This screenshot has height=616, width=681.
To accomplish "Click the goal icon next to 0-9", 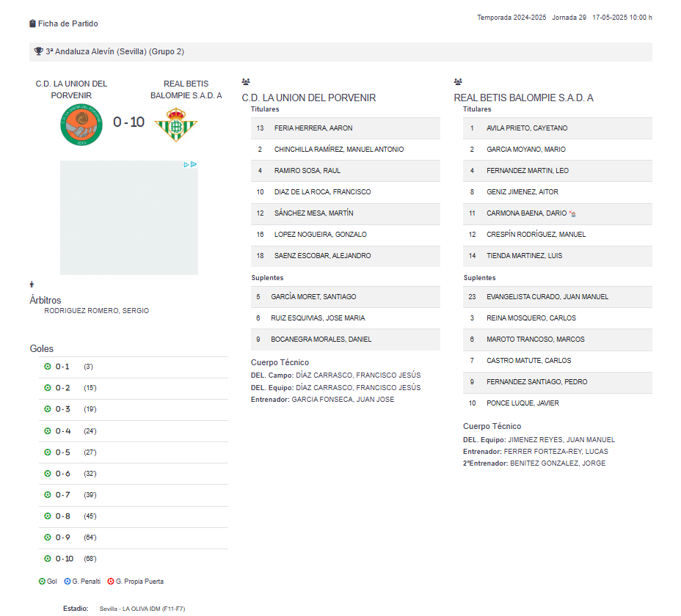I will pos(48,537).
